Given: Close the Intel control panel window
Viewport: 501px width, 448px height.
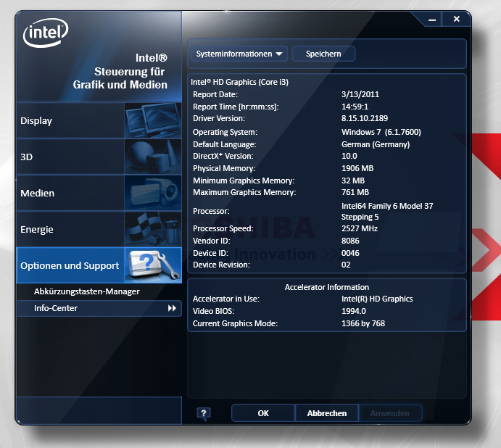Looking at the screenshot, I should [457, 19].
